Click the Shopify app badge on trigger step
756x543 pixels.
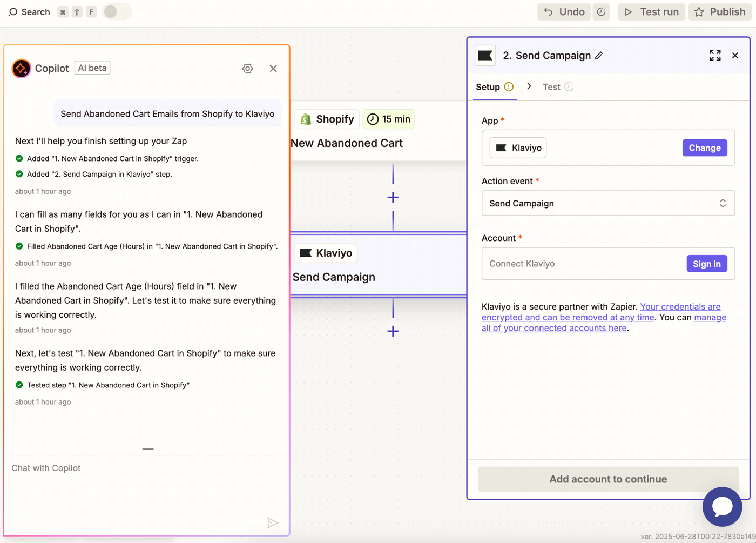[327, 119]
